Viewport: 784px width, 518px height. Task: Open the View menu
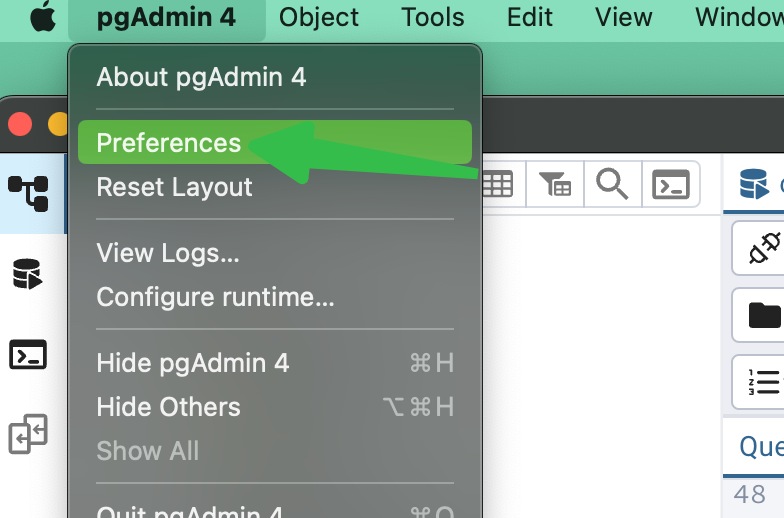click(624, 18)
